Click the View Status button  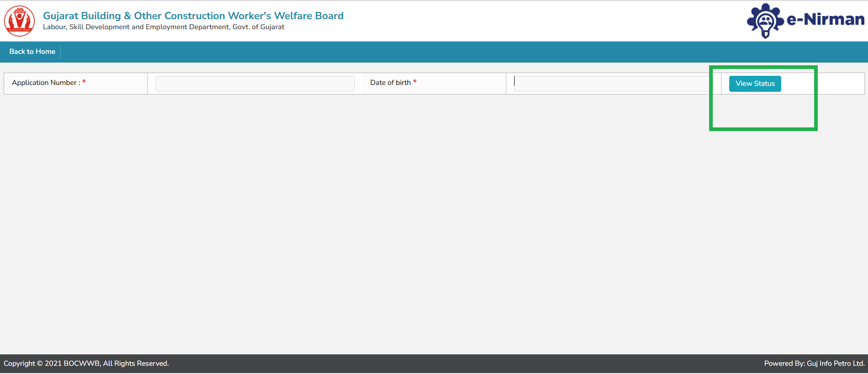coord(755,84)
